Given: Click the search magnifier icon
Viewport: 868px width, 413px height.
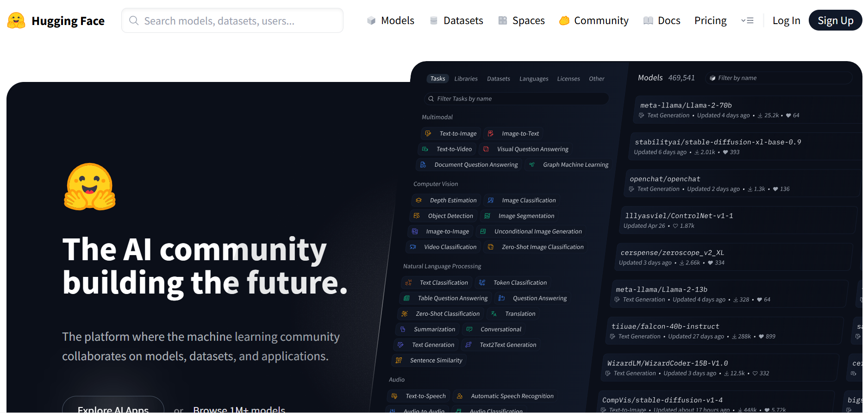Looking at the screenshot, I should [134, 20].
